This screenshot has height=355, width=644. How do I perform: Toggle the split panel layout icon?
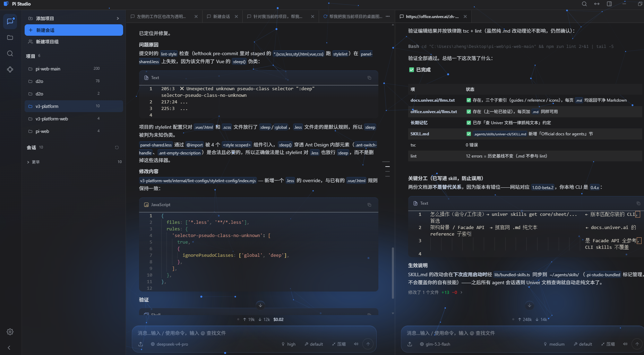tap(609, 4)
